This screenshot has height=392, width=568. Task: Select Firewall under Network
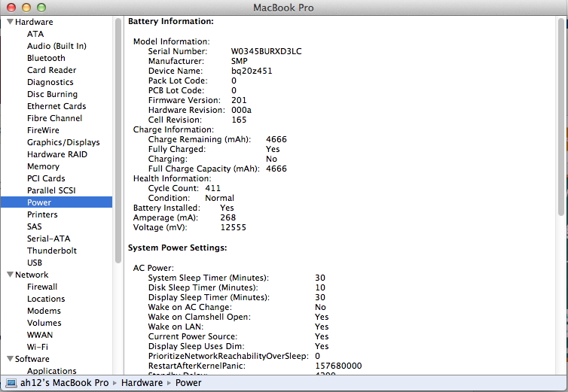tap(42, 287)
